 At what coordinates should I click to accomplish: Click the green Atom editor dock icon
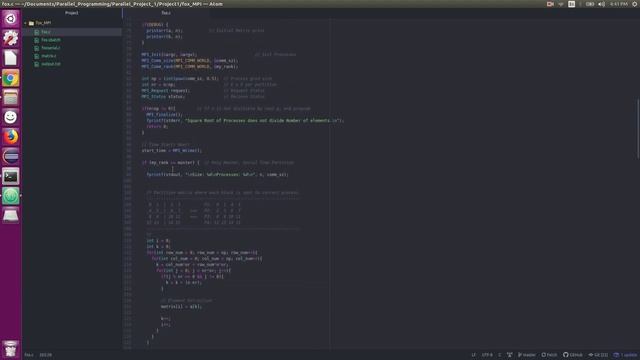11,196
